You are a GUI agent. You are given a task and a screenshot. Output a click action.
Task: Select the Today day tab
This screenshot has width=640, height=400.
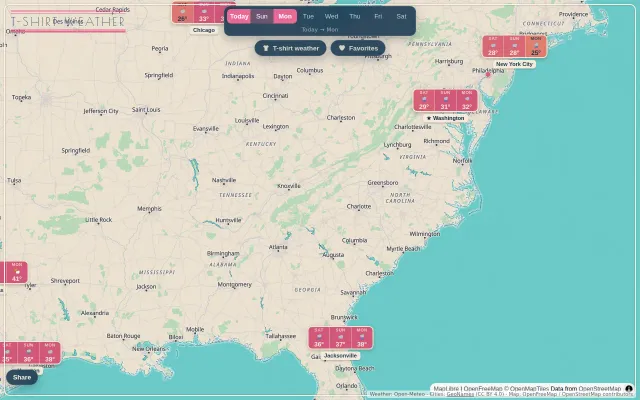239,16
